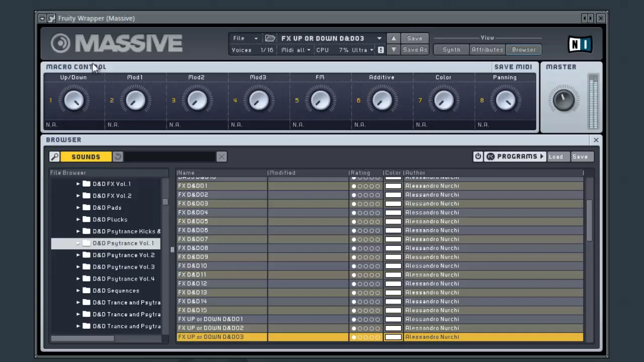644x362 pixels.
Task: Click the magnifier search icon in the browser
Action: [54, 157]
